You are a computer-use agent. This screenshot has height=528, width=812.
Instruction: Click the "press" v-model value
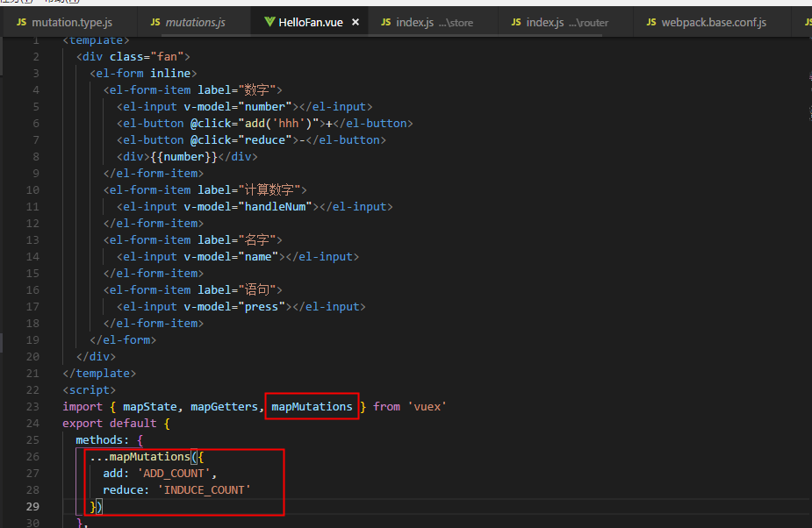pos(262,306)
